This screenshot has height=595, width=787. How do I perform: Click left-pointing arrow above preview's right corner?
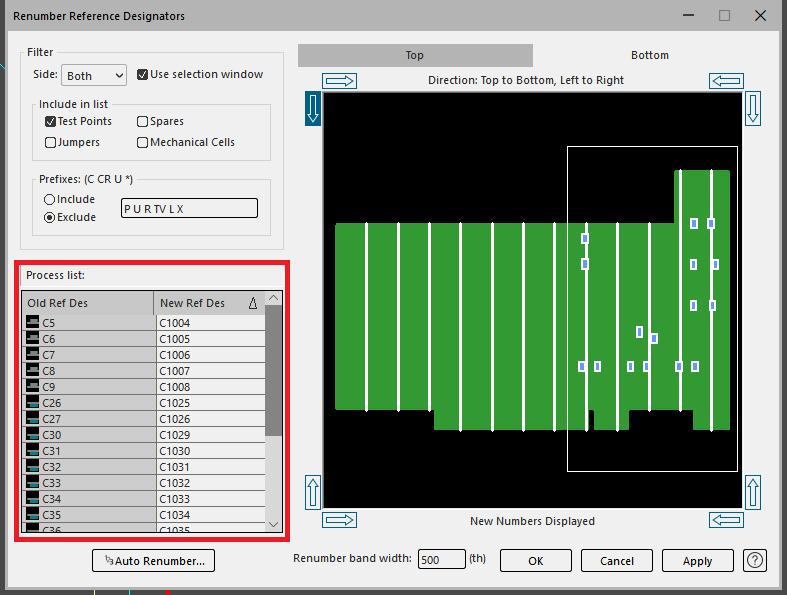pos(725,80)
